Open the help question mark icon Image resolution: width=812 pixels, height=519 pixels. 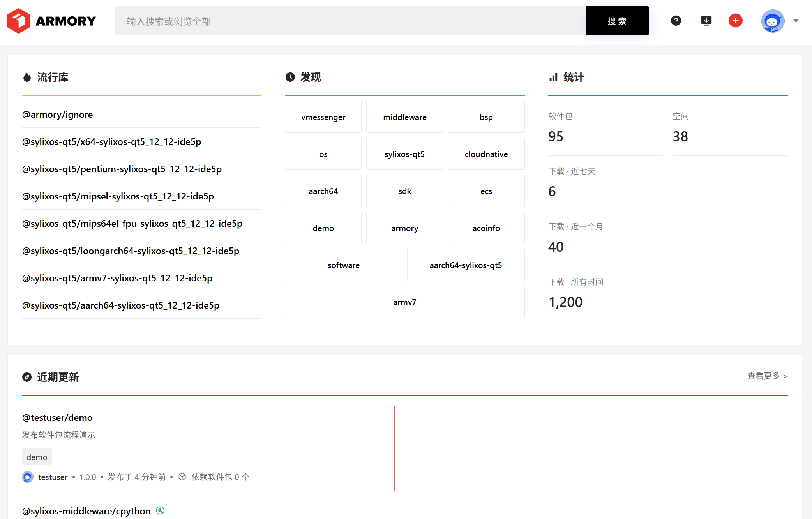coord(676,21)
